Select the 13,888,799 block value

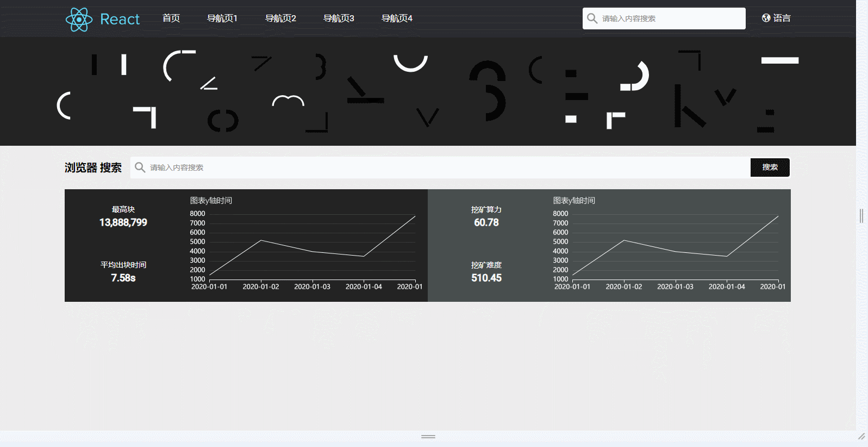point(123,222)
